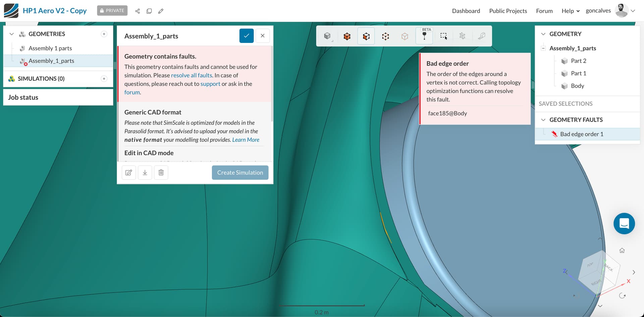The width and height of the screenshot is (644, 317).
Task: Click the SimScale logo icon
Action: (11, 11)
